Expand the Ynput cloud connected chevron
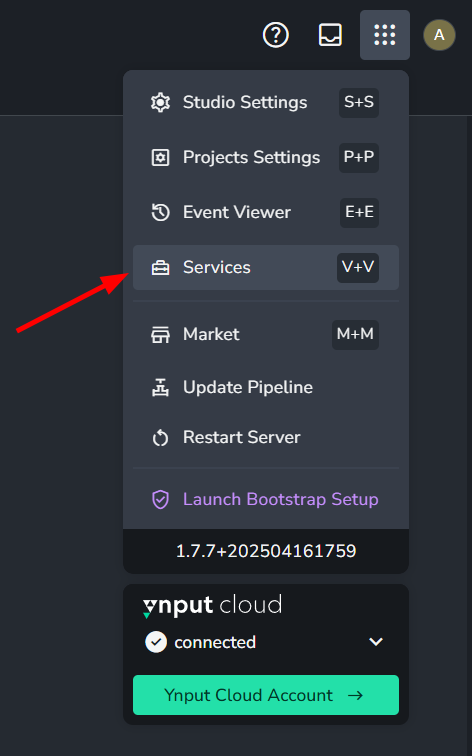The width and height of the screenshot is (472, 756). pos(376,642)
